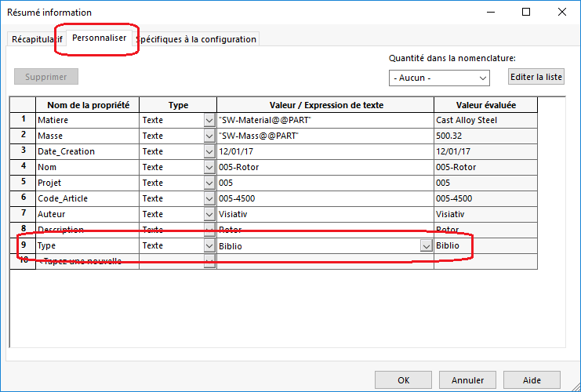Open the Récapitulatif tab

pos(34,39)
